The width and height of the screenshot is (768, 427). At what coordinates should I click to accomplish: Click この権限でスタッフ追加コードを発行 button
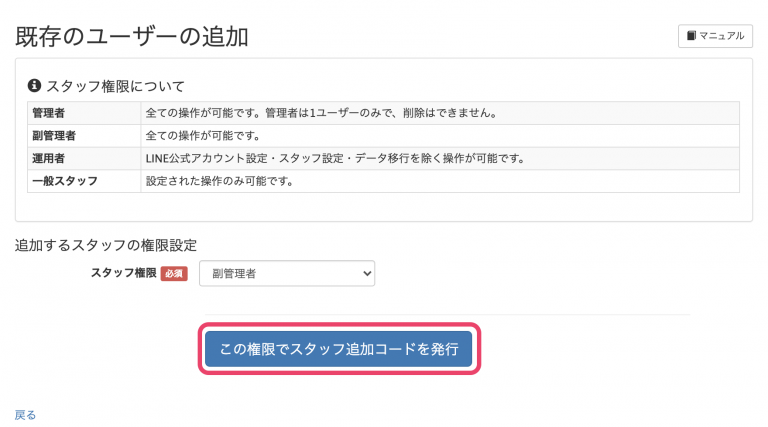click(x=338, y=349)
